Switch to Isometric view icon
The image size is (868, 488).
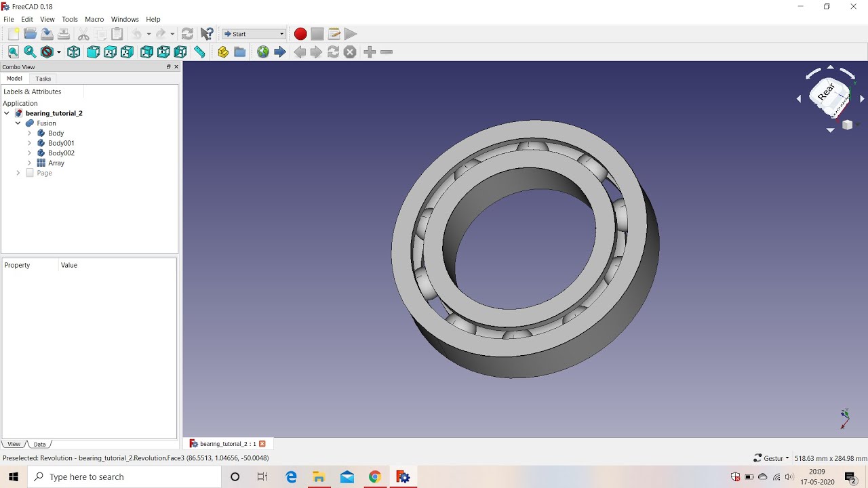point(74,52)
